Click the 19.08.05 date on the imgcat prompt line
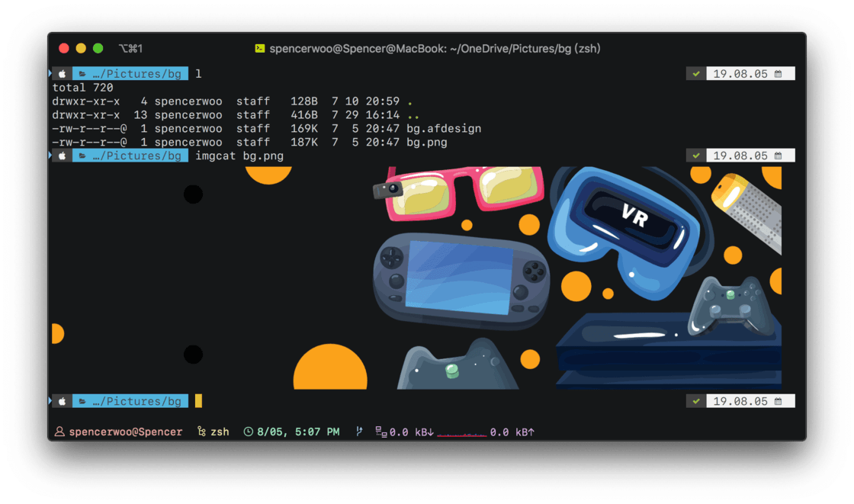This screenshot has width=854, height=504. point(740,156)
